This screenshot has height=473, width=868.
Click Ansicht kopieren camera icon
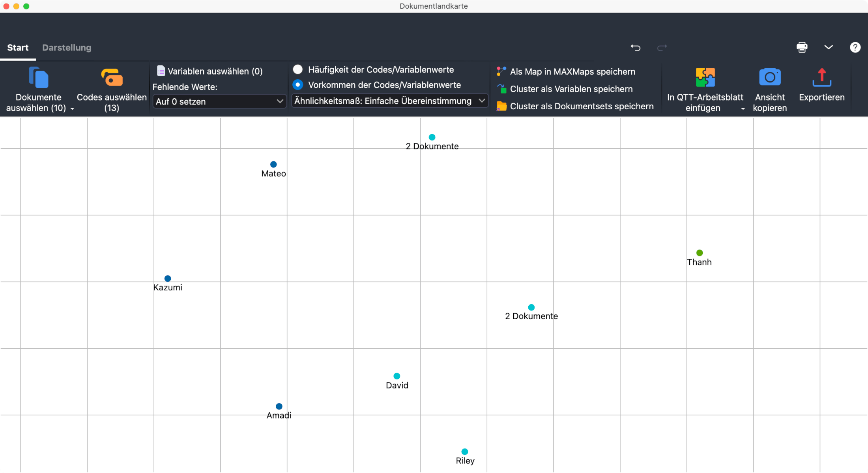point(769,77)
